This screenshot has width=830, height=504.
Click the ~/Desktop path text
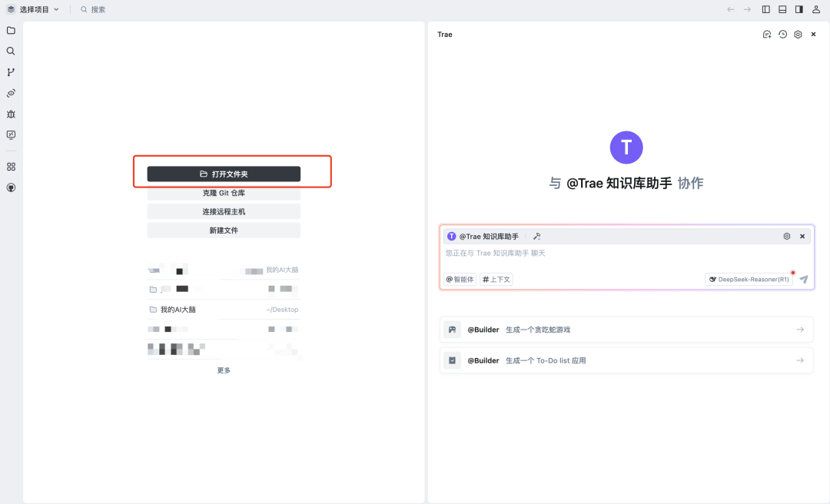point(282,310)
